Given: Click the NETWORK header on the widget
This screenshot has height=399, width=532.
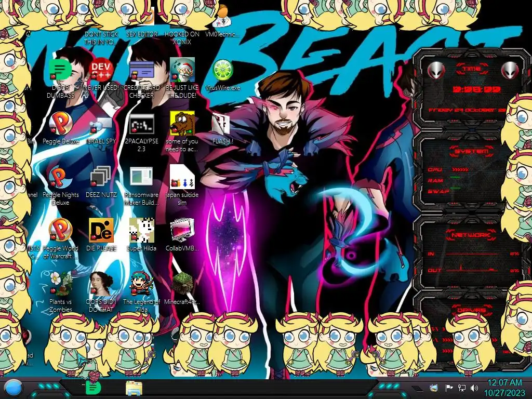Looking at the screenshot, I should [471, 235].
